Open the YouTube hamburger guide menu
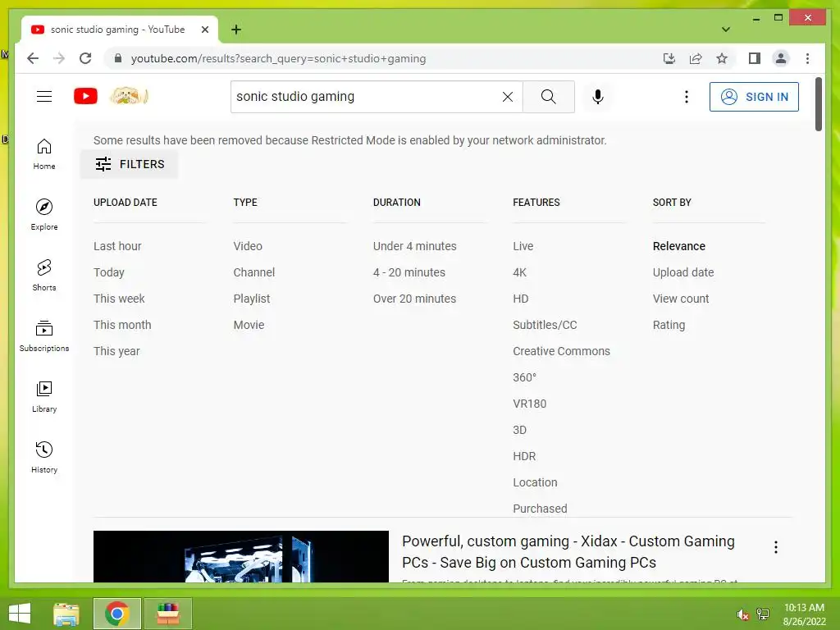 pos(44,97)
